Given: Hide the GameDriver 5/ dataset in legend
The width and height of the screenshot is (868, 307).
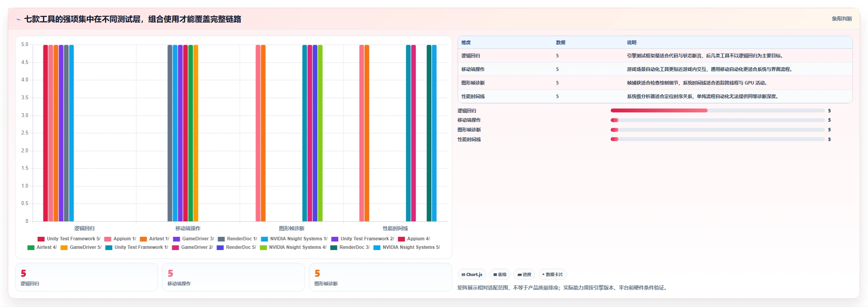Looking at the screenshot, I should pyautogui.click(x=81, y=247).
